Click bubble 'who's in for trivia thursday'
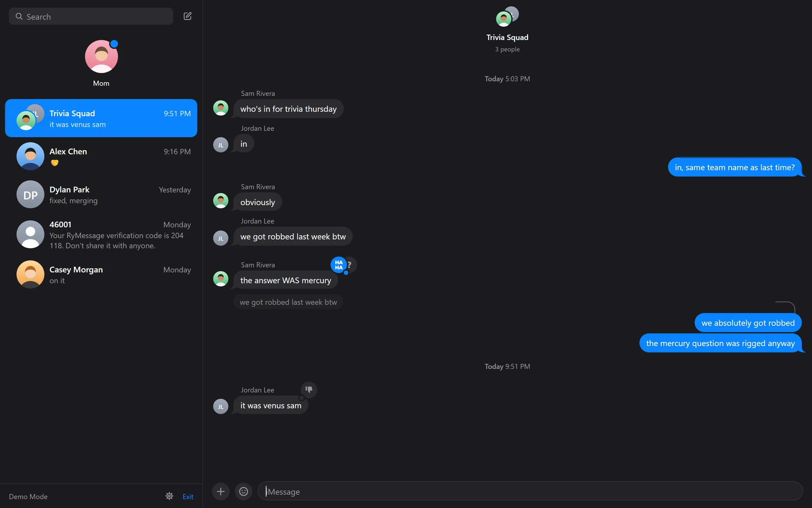Image resolution: width=812 pixels, height=508 pixels. coord(288,109)
